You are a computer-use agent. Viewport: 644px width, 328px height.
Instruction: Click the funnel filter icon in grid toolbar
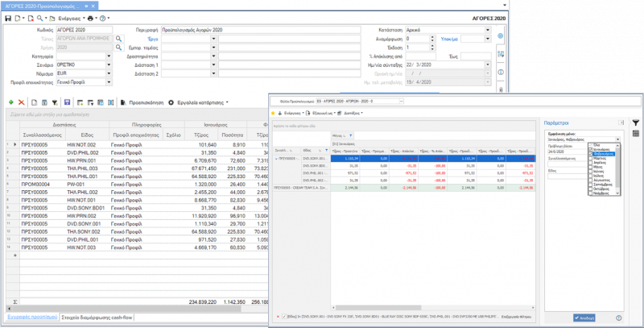pos(55,103)
